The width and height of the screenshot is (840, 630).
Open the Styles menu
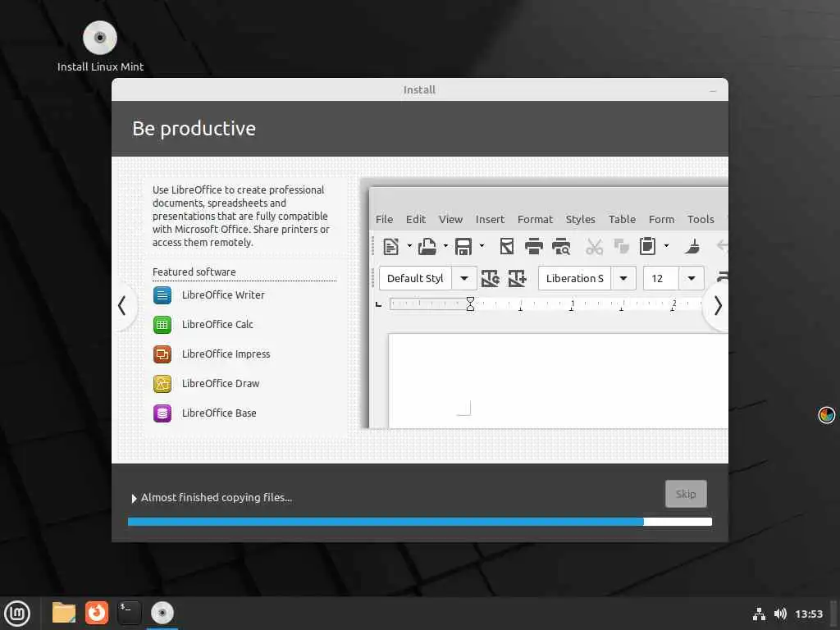581,220
